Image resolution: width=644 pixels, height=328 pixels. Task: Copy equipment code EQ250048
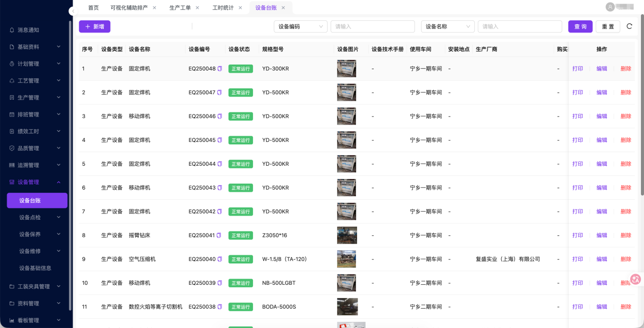pyautogui.click(x=220, y=69)
